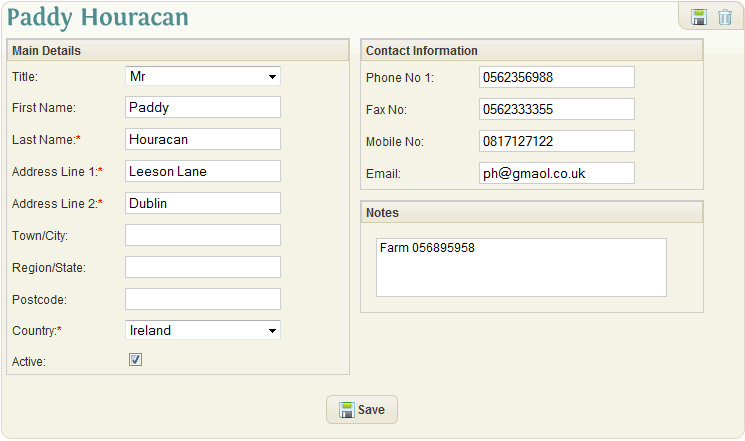Focus the Fax No field

557,109
